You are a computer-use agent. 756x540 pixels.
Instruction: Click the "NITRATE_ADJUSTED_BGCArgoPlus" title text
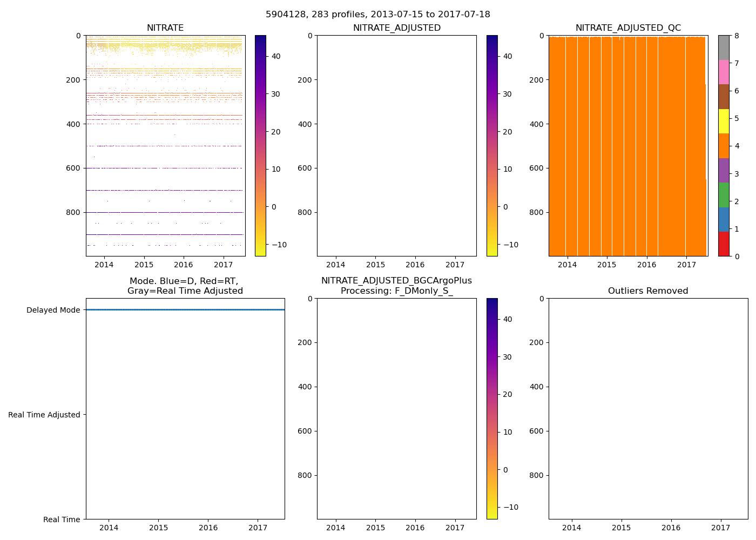pyautogui.click(x=396, y=281)
